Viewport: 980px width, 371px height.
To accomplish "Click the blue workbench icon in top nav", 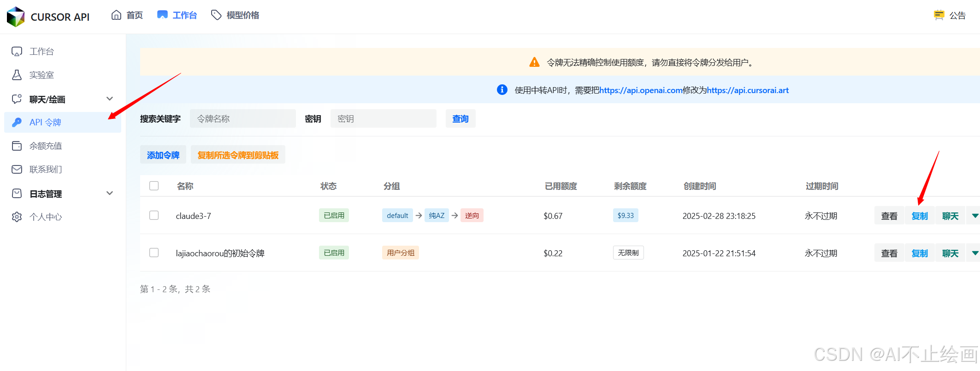I will click(x=162, y=15).
